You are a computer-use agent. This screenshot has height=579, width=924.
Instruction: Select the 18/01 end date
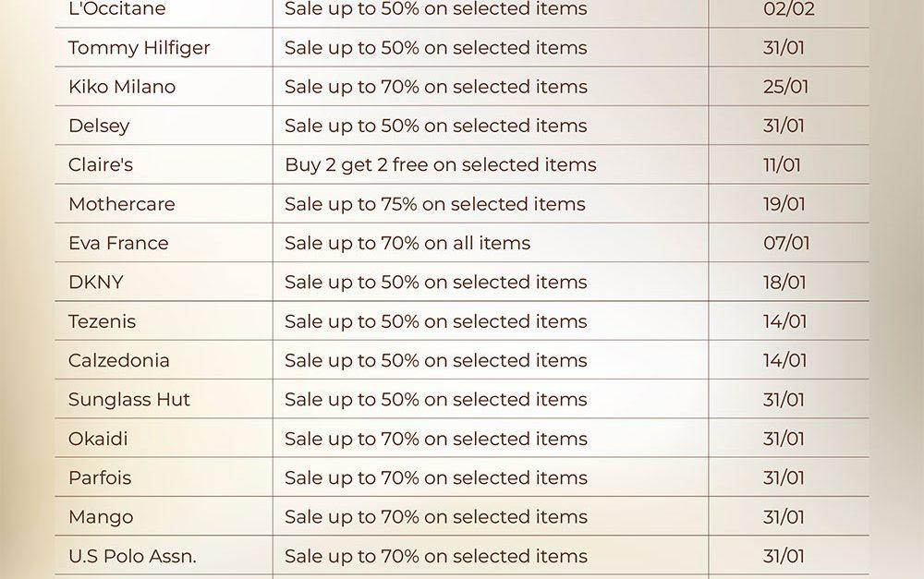(784, 283)
